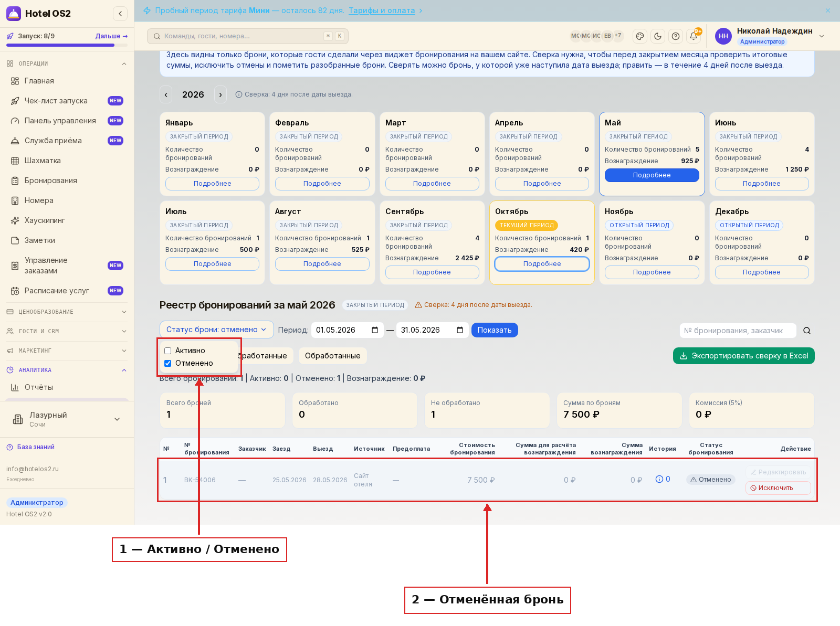Open the help question mark icon

[x=676, y=36]
